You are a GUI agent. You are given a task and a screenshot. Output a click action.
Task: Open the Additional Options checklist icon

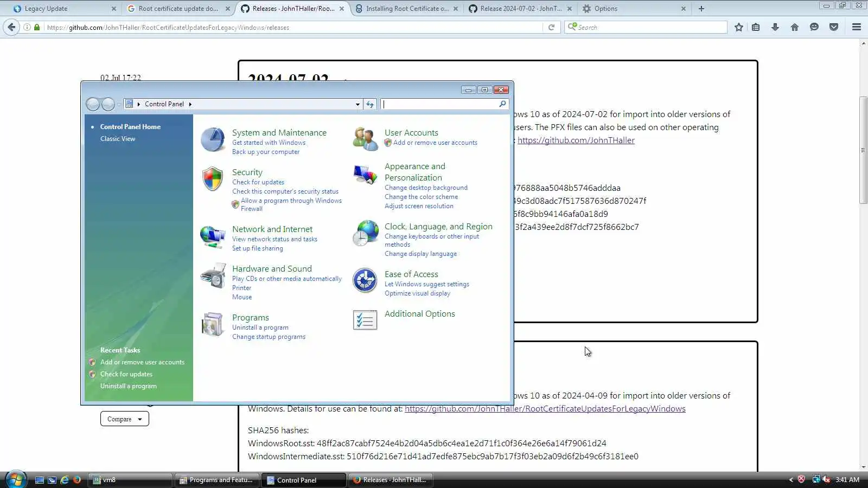[365, 320]
